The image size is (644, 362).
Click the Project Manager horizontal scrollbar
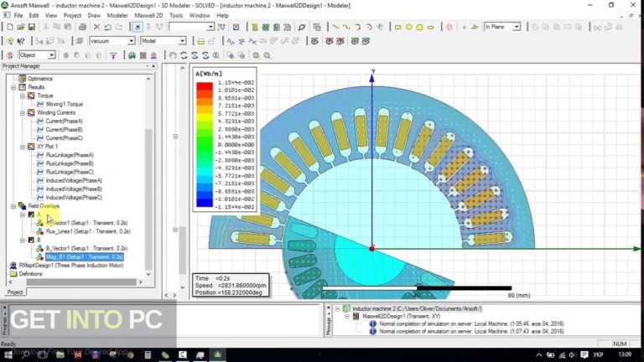(x=80, y=282)
